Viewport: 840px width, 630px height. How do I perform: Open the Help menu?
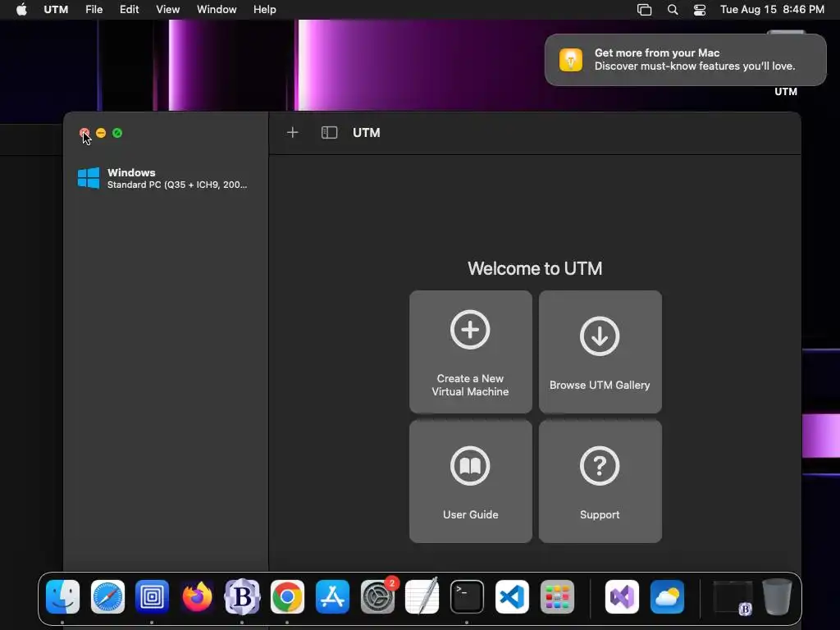click(265, 10)
